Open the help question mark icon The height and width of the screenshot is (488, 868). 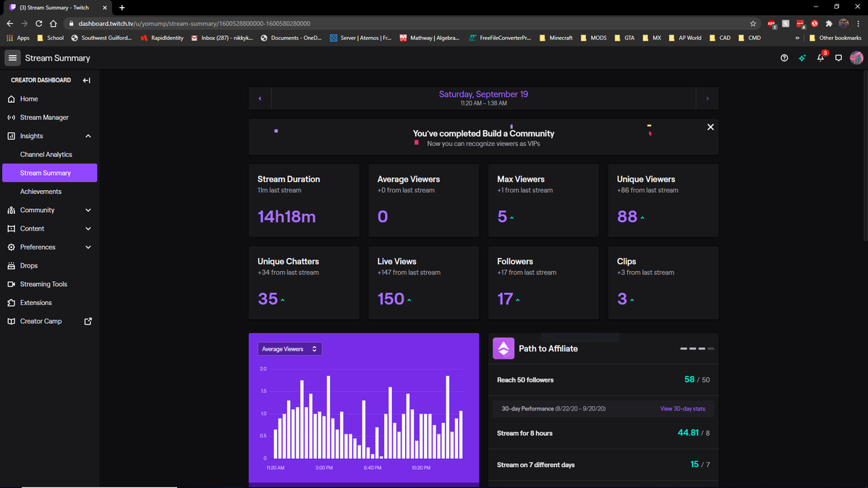(x=784, y=58)
